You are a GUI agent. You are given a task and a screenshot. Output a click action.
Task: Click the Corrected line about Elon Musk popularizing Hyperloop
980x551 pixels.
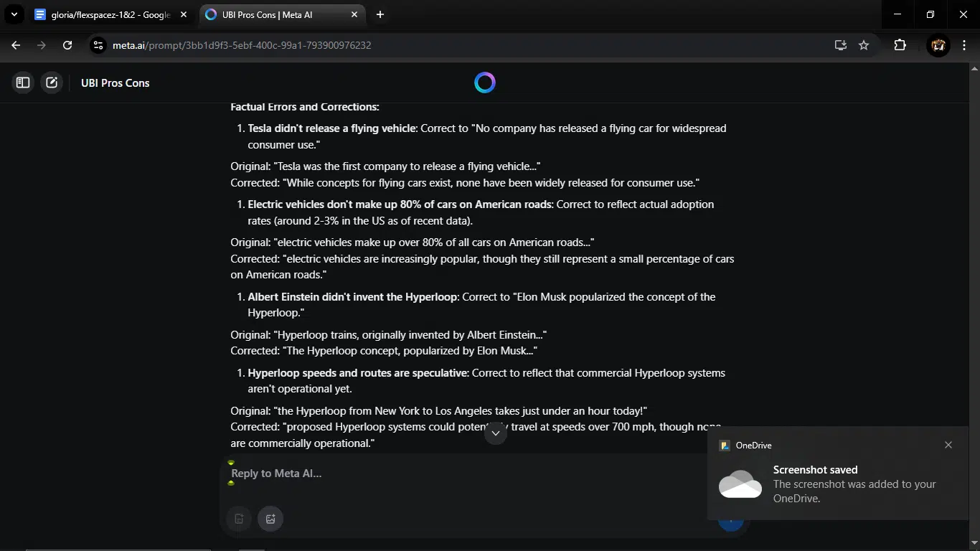coord(384,351)
